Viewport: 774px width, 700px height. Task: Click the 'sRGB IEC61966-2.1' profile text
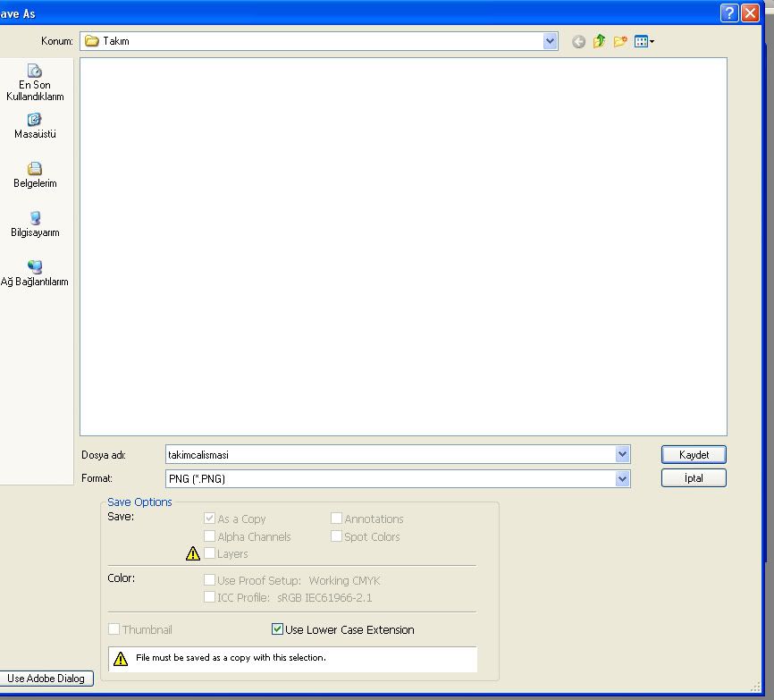point(324,598)
